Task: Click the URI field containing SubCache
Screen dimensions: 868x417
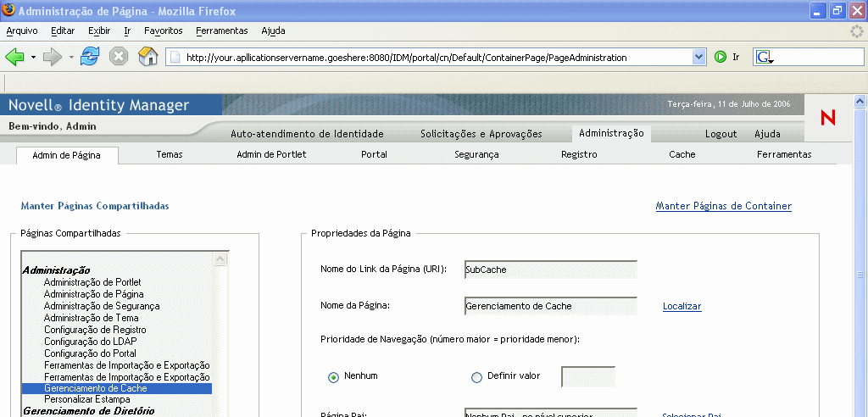Action: [x=551, y=270]
